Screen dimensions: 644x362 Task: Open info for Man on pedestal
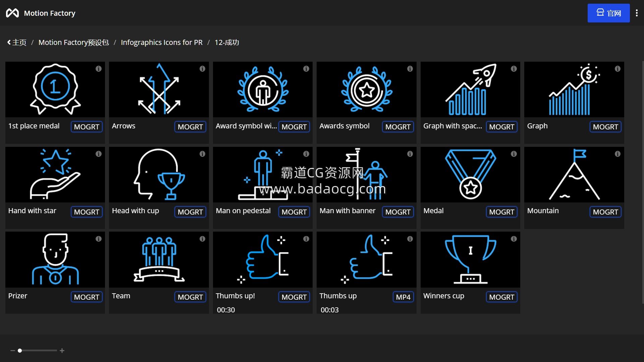306,154
